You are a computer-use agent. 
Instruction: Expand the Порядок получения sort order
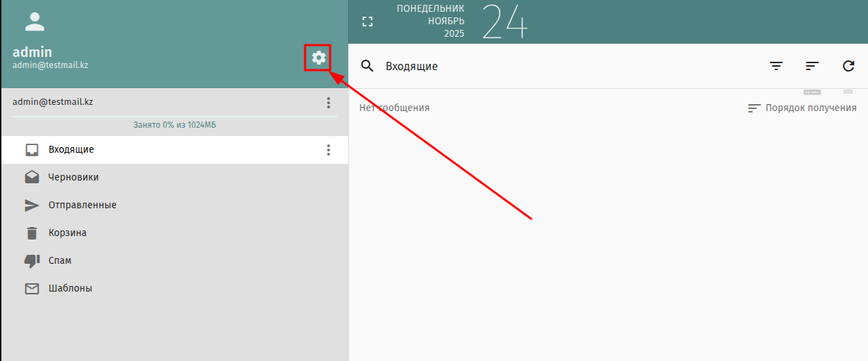[x=802, y=108]
